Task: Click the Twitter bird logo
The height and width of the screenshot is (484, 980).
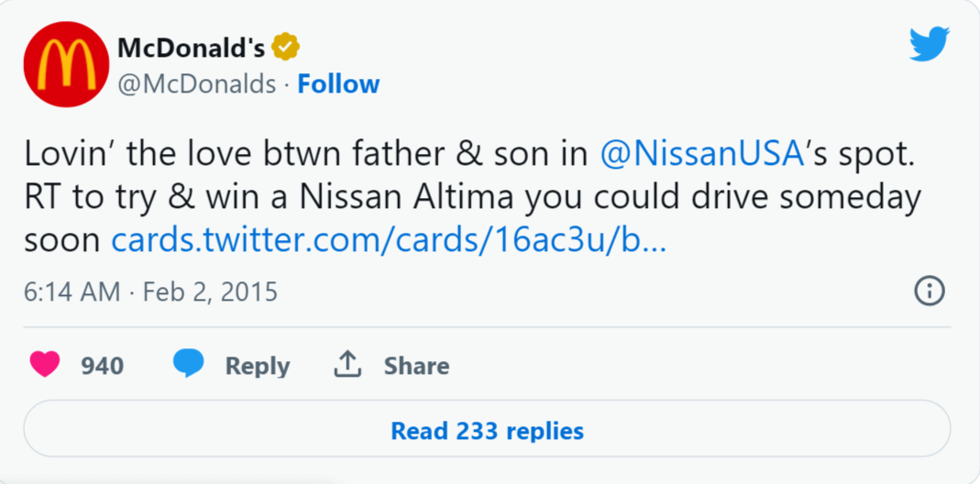Action: [929, 44]
